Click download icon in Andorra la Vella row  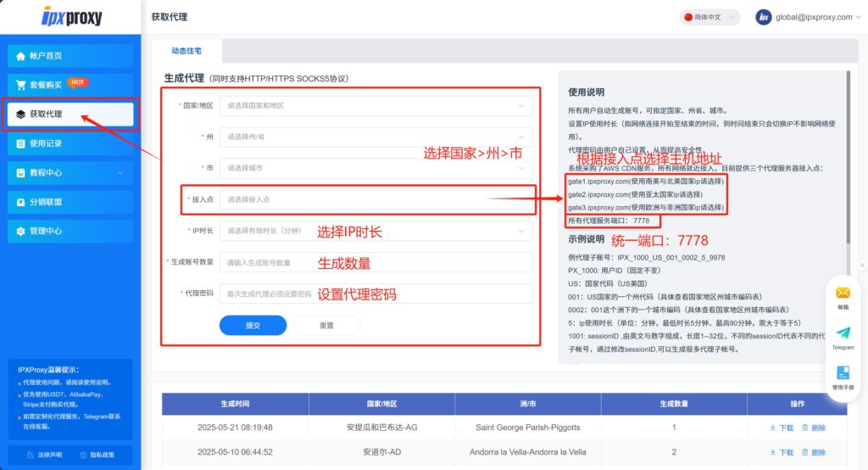772,452
